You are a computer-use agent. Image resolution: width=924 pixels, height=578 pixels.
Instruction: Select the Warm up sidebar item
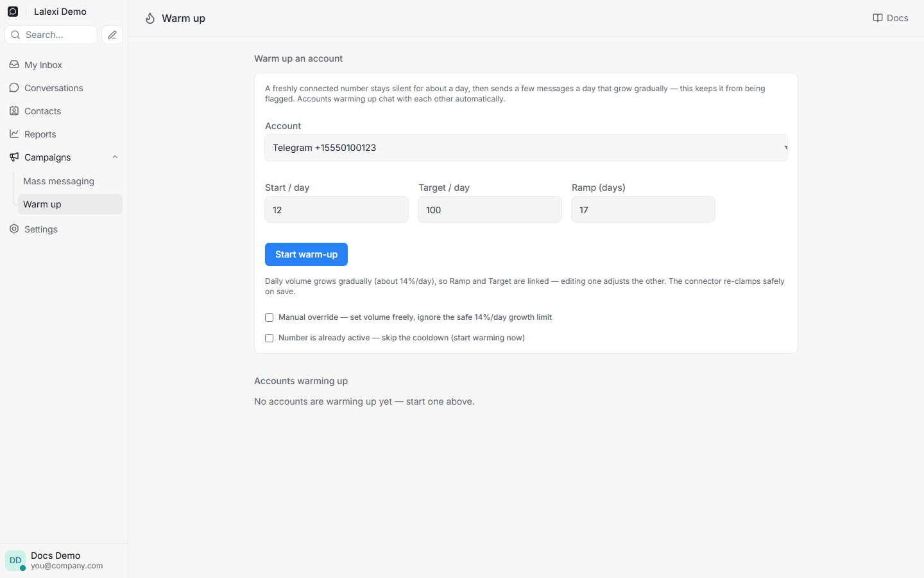tap(70, 204)
